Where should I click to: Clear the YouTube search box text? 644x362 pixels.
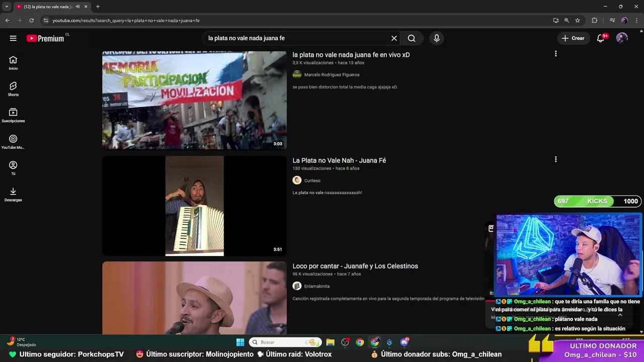[x=394, y=38]
